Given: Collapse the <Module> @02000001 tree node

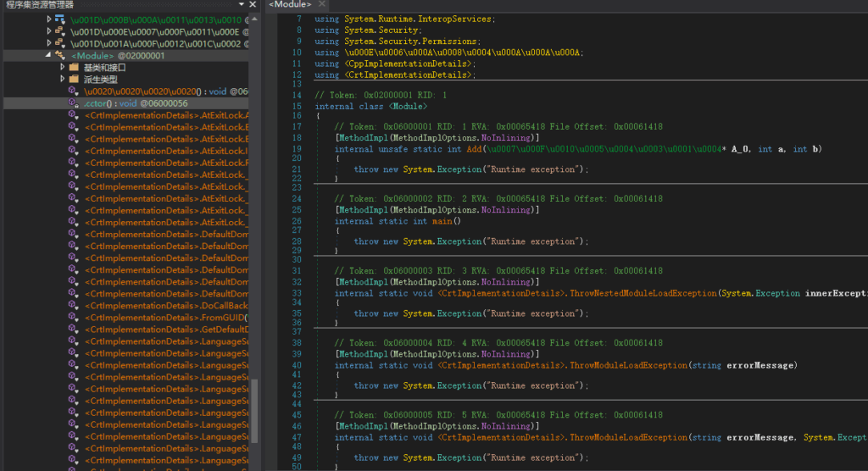Looking at the screenshot, I should [48, 56].
